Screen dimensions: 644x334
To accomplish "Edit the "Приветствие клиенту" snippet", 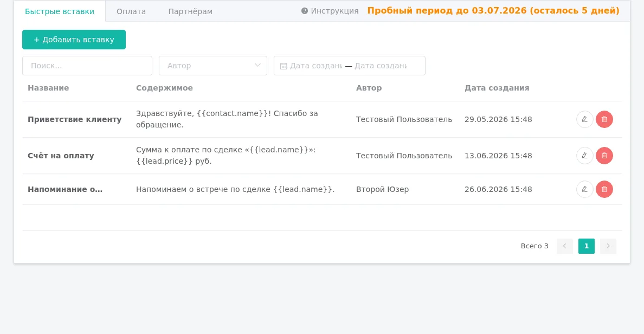I will 584,119.
